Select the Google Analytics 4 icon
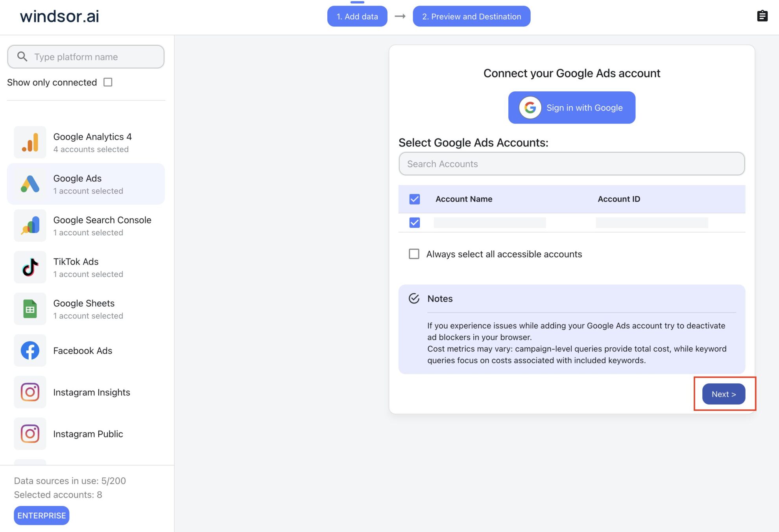Image resolution: width=779 pixels, height=532 pixels. 30,142
